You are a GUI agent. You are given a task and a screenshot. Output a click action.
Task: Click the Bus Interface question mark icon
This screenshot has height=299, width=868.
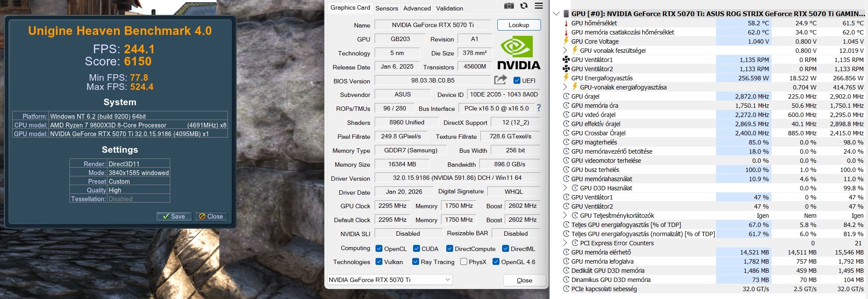[x=539, y=108]
